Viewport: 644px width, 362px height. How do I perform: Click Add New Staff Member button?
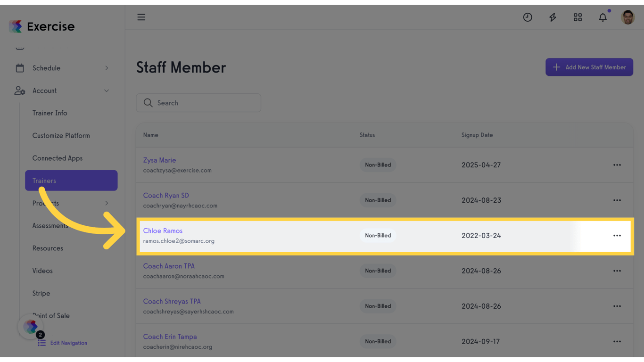click(589, 67)
